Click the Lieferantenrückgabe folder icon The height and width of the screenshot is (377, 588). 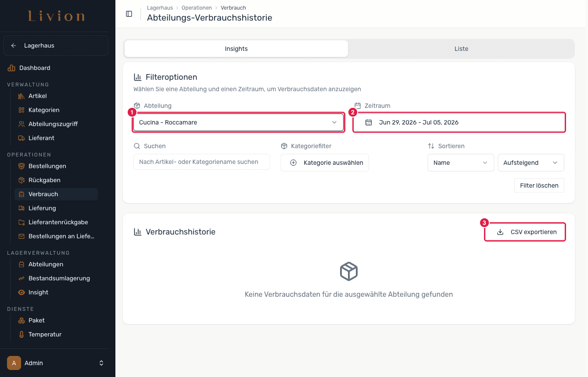pos(21,222)
